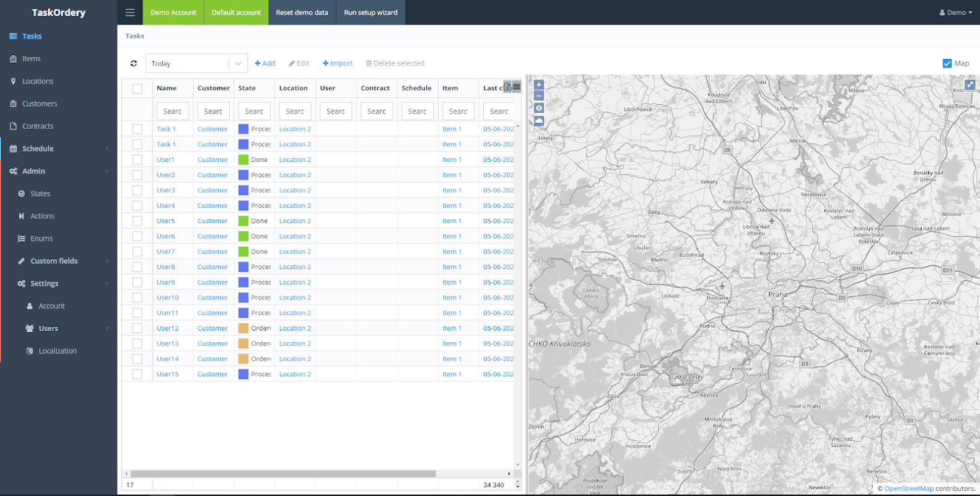980x496 pixels.
Task: Tick the checkbox for User5 row
Action: tap(138, 221)
